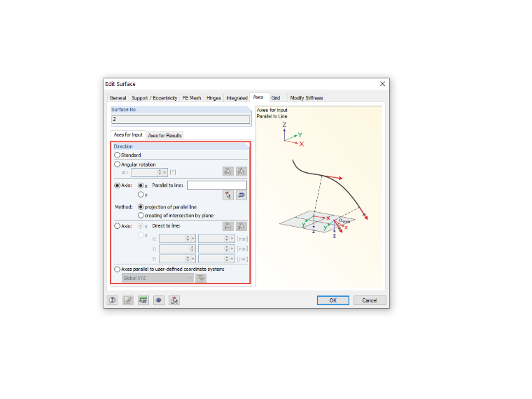Switch to the General tab
532x399 pixels.
118,98
